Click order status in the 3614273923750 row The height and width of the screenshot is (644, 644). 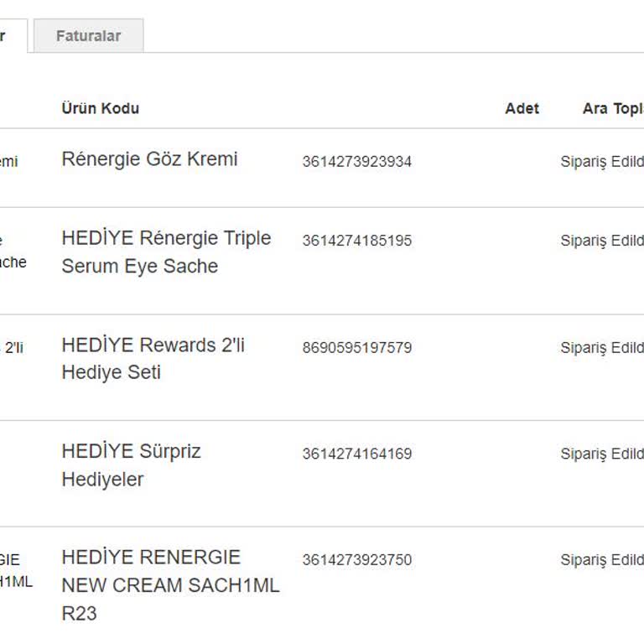(602, 559)
